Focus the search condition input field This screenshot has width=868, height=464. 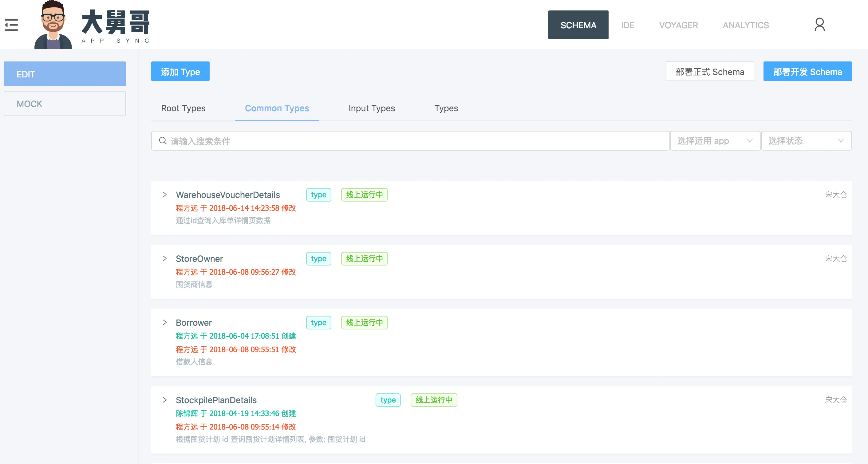(414, 141)
